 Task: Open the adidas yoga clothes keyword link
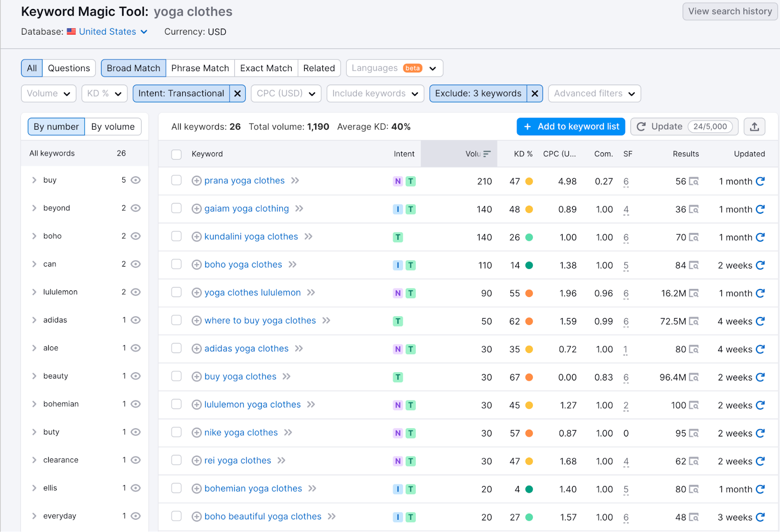click(x=246, y=349)
